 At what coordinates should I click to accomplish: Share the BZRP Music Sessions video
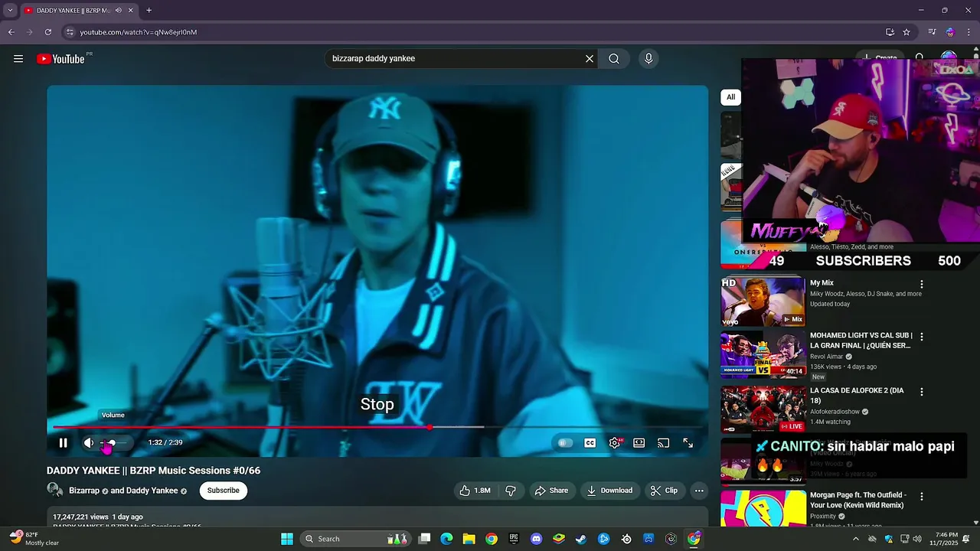[551, 491]
